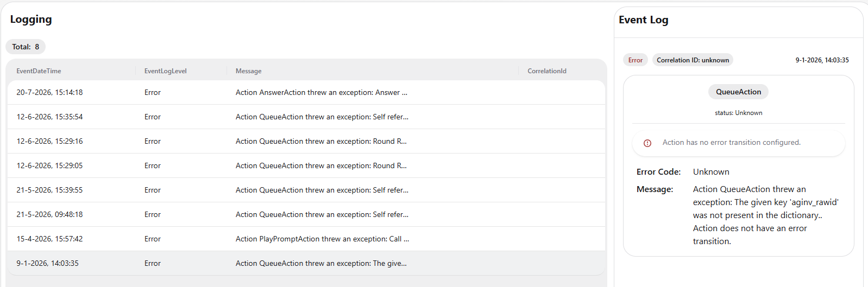Click the Error badge in Event Log
This screenshot has width=868, height=287.
tap(636, 60)
